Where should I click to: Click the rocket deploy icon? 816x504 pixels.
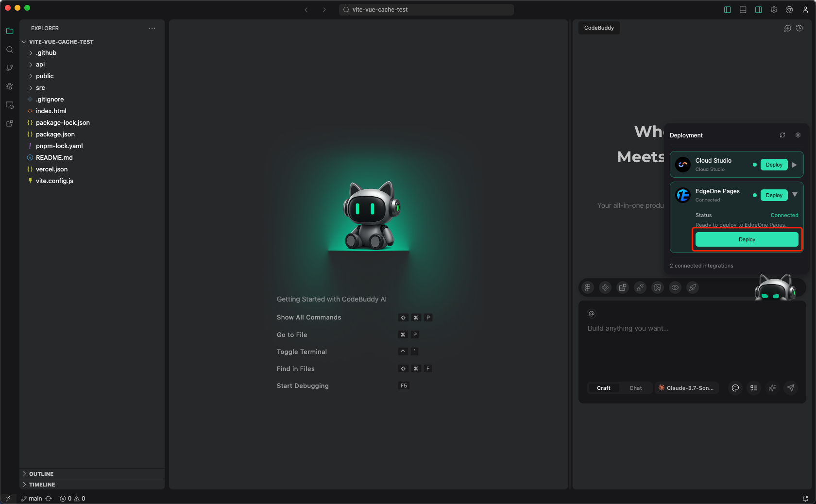[693, 287]
